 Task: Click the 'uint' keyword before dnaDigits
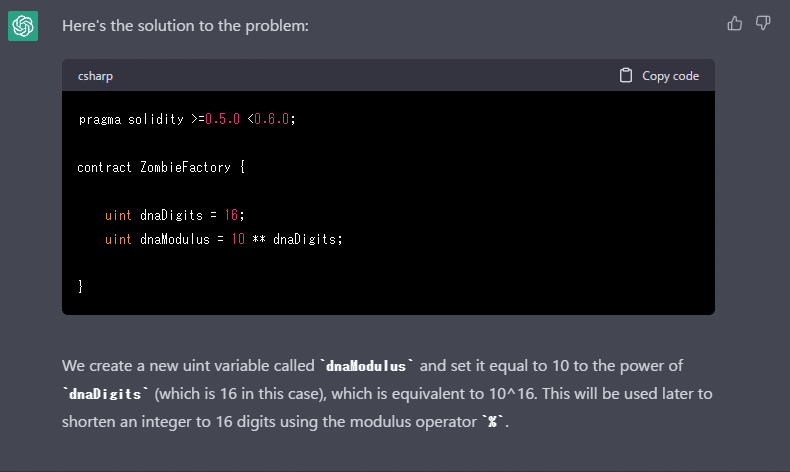point(118,215)
